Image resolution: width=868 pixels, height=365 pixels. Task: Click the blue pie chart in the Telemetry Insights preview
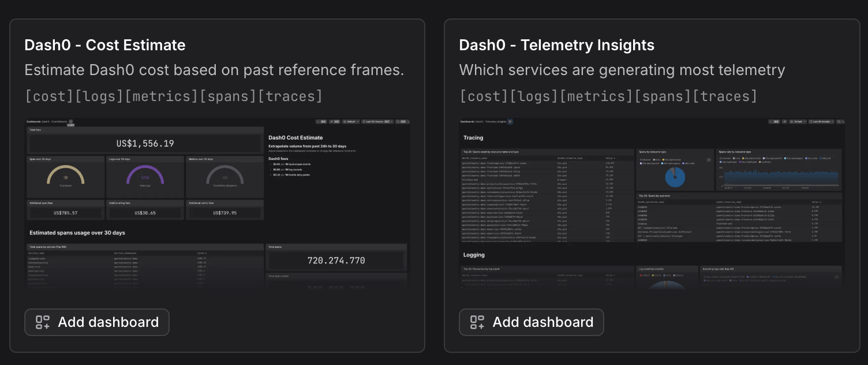pyautogui.click(x=674, y=177)
